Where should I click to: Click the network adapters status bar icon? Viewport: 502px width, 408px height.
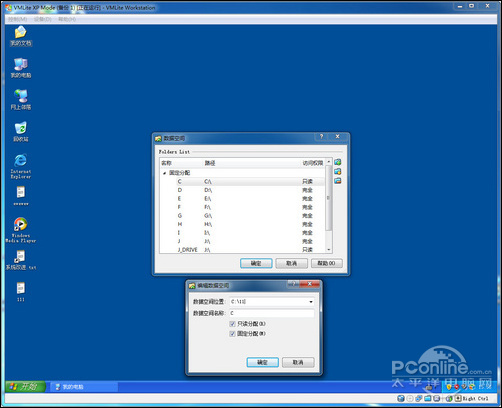click(x=419, y=398)
